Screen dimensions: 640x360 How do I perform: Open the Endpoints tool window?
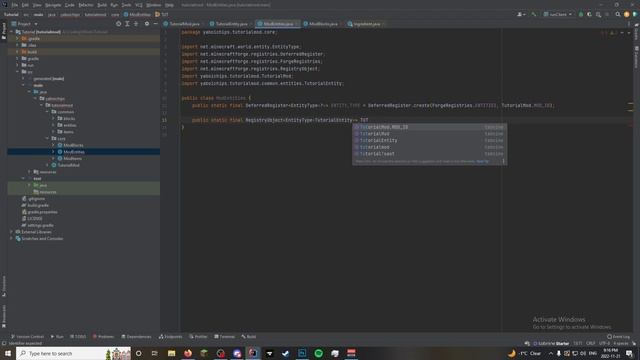click(x=171, y=337)
